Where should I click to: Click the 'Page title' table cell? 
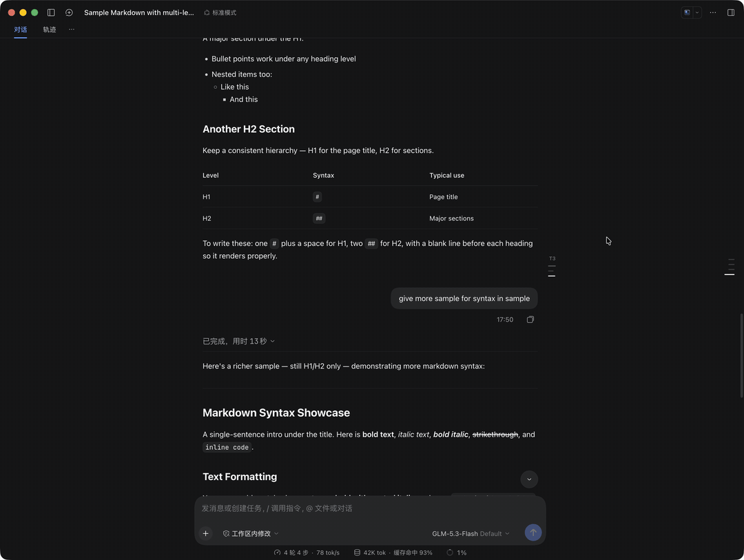(x=443, y=196)
